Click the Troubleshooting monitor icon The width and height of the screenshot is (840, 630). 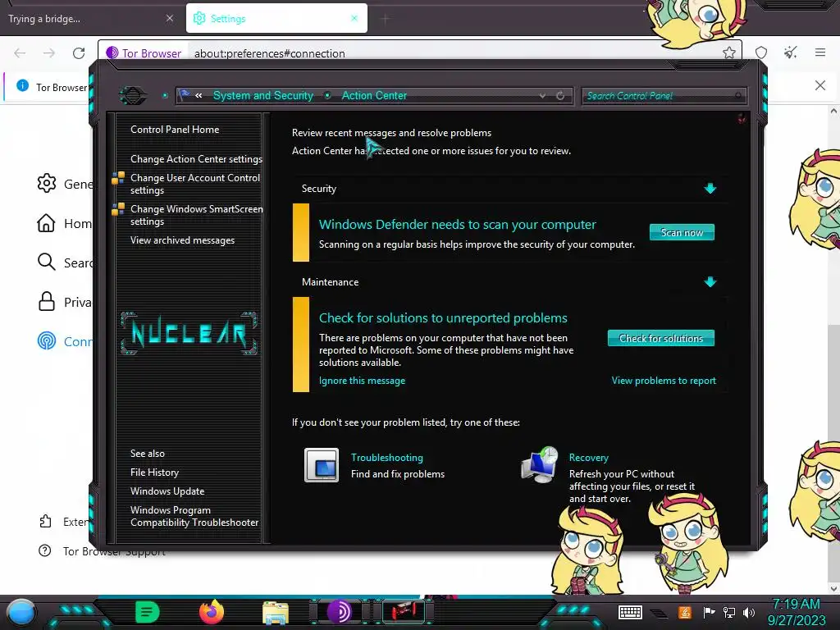322,465
